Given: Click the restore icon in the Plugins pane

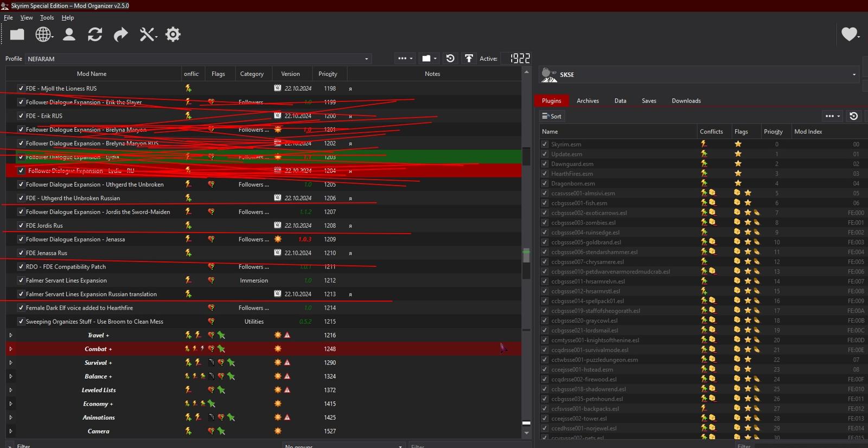Looking at the screenshot, I should pyautogui.click(x=853, y=116).
